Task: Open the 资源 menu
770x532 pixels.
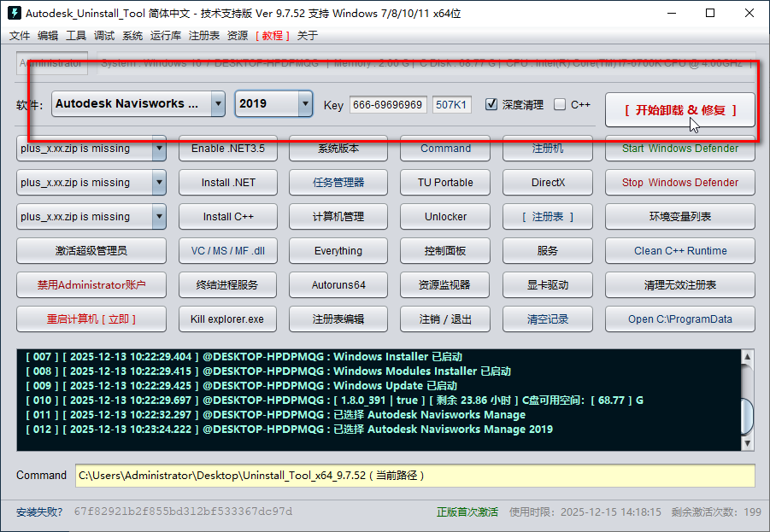Action: point(238,35)
